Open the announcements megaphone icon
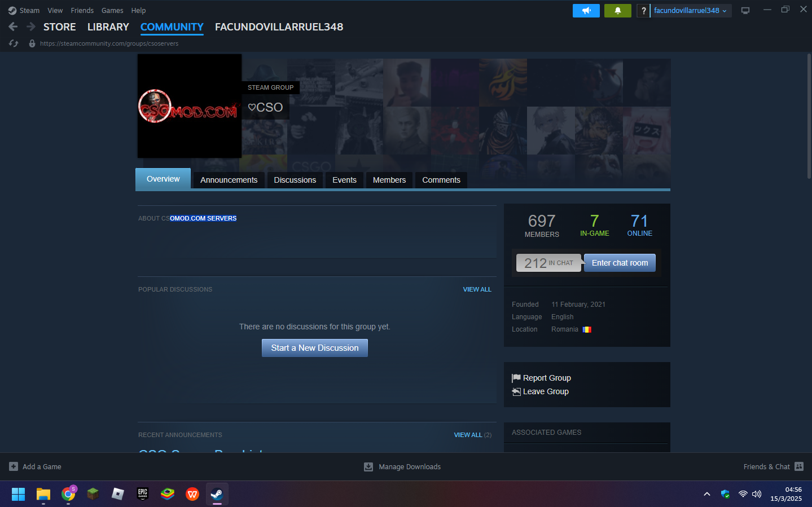 point(586,11)
